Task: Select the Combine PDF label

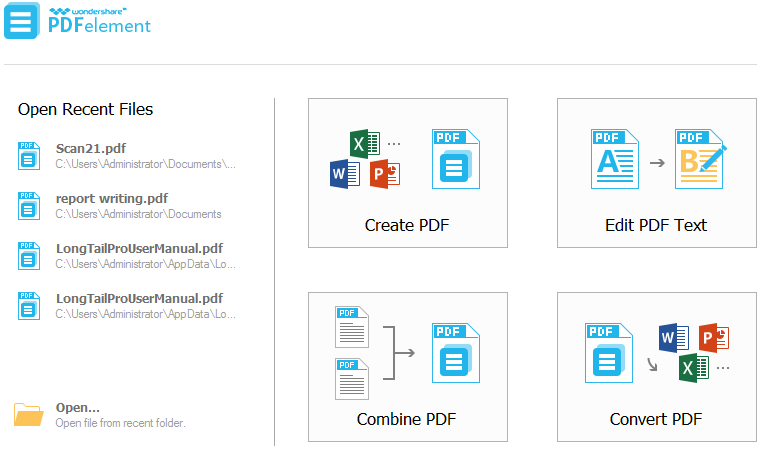Action: 407,419
